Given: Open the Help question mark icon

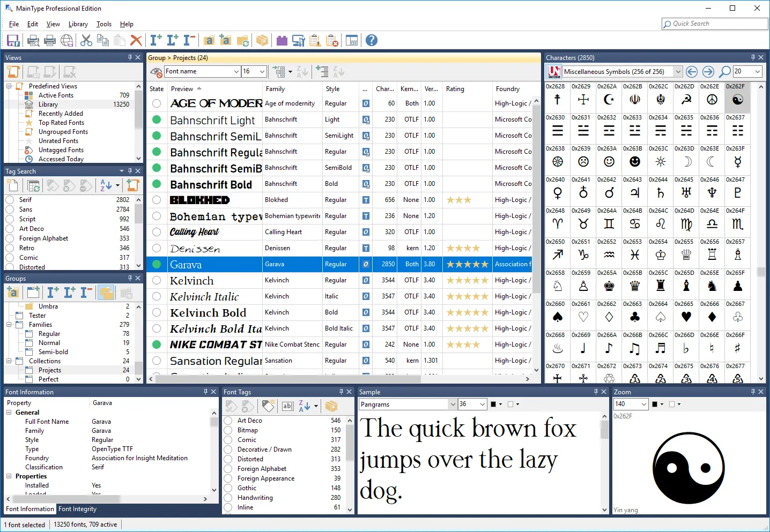Looking at the screenshot, I should tap(371, 40).
